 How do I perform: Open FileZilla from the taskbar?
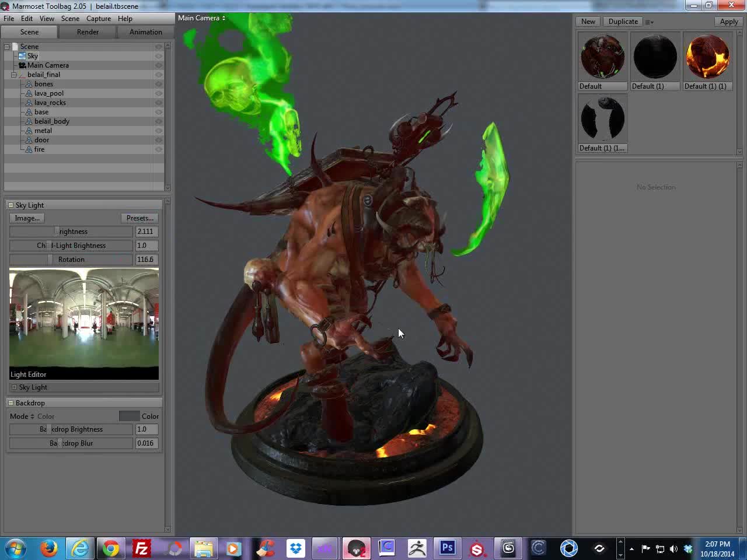(141, 548)
